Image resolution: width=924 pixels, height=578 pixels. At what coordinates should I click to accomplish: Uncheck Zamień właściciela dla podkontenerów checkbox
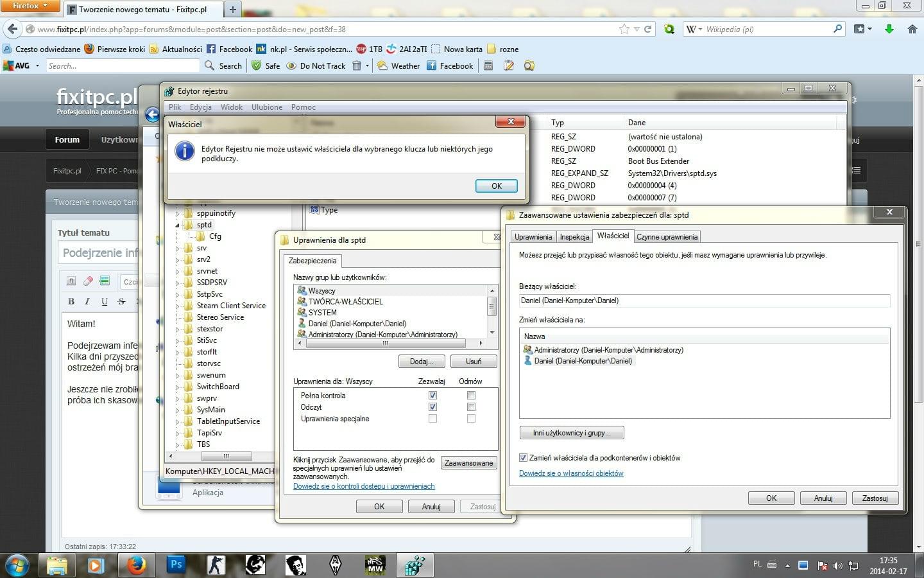click(x=523, y=458)
